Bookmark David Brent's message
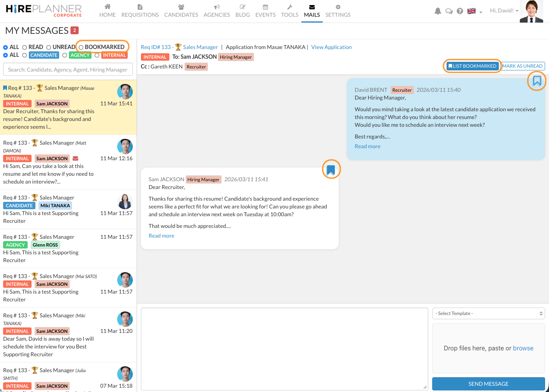Viewport: 549px width, 392px height. 537,81
